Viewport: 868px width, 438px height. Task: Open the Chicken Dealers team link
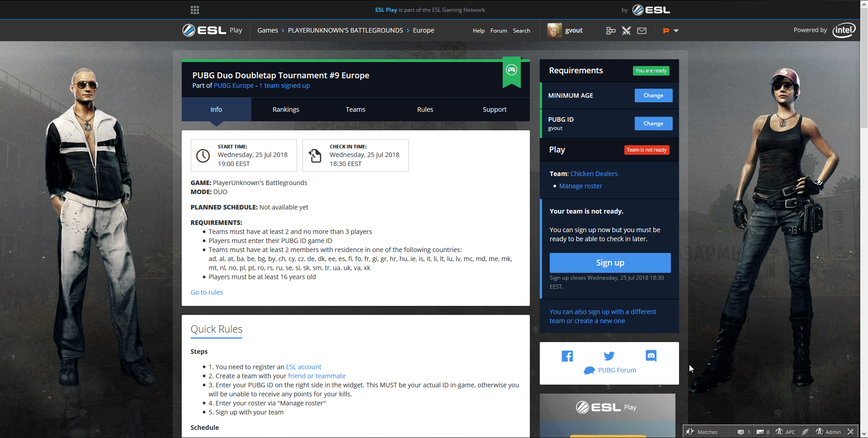594,174
